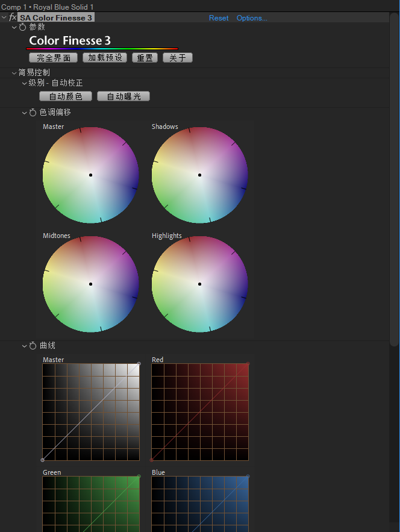
Task: Toggle the stopwatch next to 参数
Action: [x=22, y=27]
